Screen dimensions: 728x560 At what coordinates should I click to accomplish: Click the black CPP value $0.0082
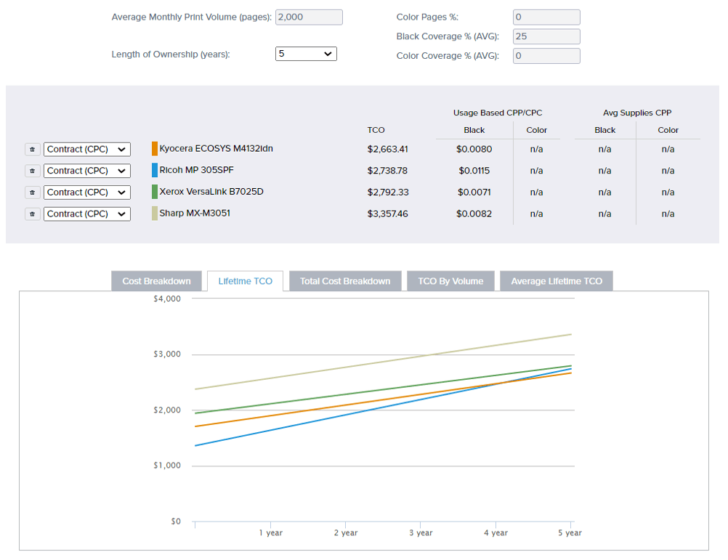(474, 214)
